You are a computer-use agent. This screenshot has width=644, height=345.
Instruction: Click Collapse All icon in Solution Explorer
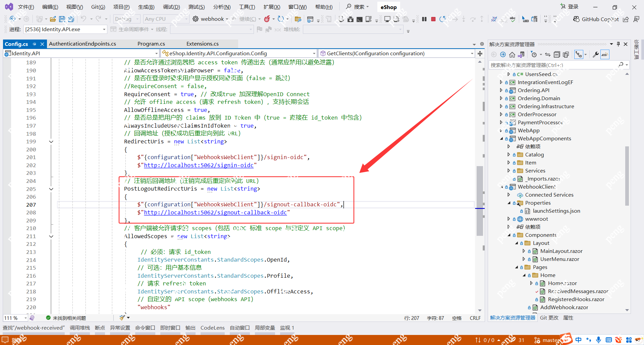pyautogui.click(x=557, y=55)
